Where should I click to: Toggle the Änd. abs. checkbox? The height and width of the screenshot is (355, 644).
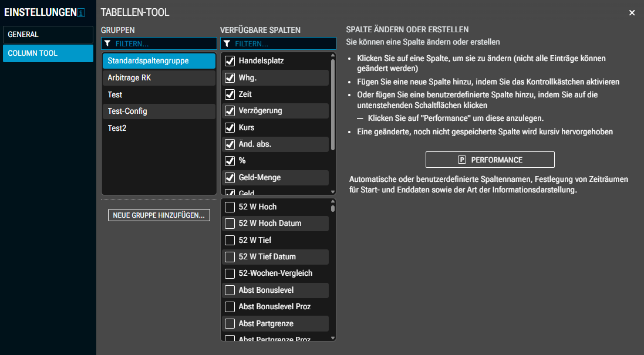coord(230,144)
